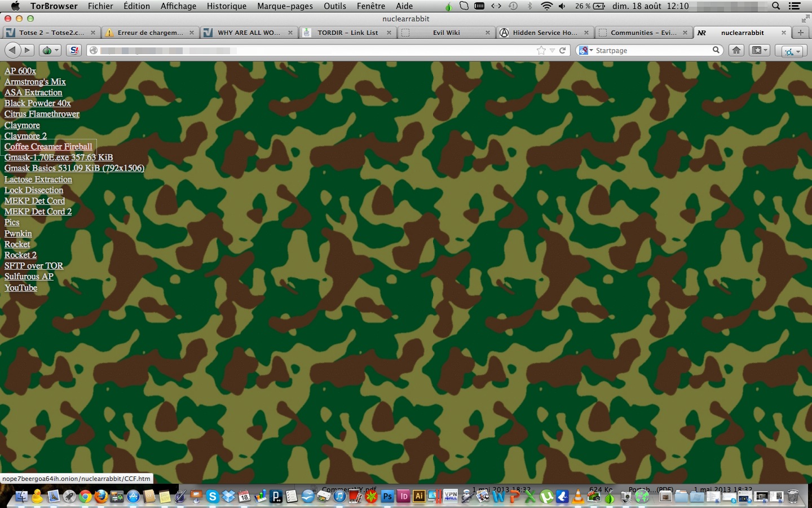Open the URL history dropdown arrow
The image size is (812, 508).
[x=552, y=50]
